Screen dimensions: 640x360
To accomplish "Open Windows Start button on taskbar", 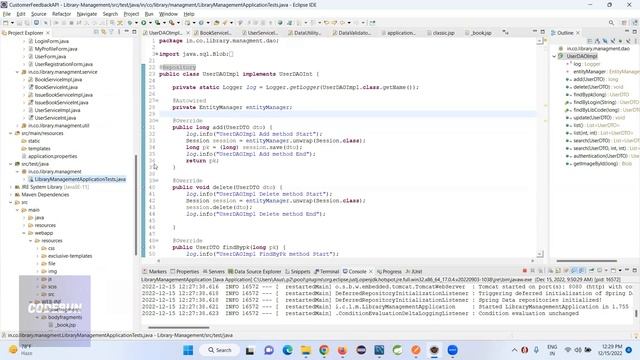I will point(188,350).
